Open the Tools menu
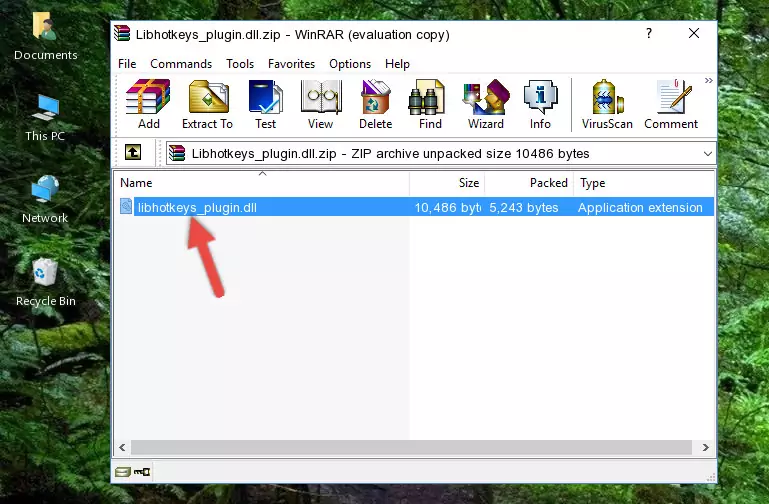Image resolution: width=769 pixels, height=504 pixels. [x=240, y=64]
